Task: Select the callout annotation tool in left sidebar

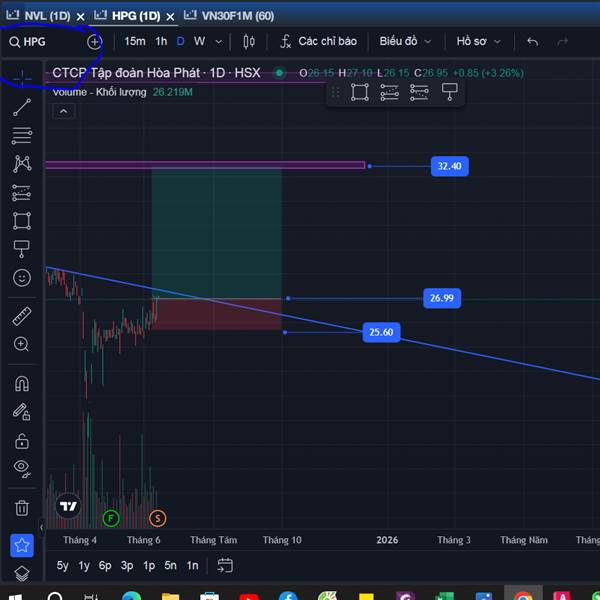Action: click(x=22, y=249)
